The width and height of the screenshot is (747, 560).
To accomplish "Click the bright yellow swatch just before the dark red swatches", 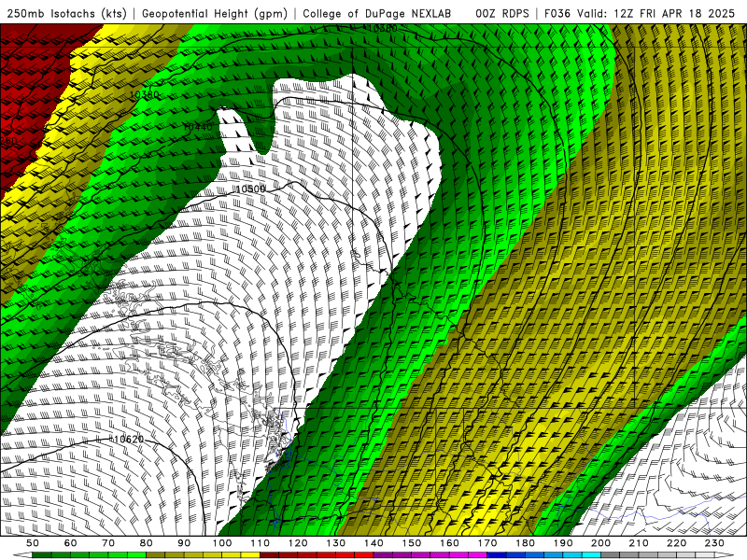I will pyautogui.click(x=250, y=555).
